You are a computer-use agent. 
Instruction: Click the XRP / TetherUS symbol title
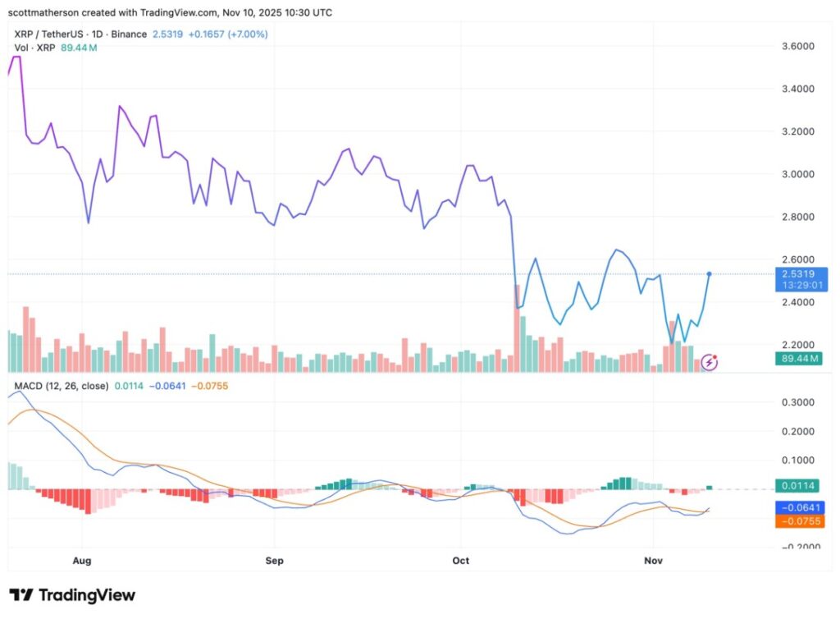(x=51, y=34)
